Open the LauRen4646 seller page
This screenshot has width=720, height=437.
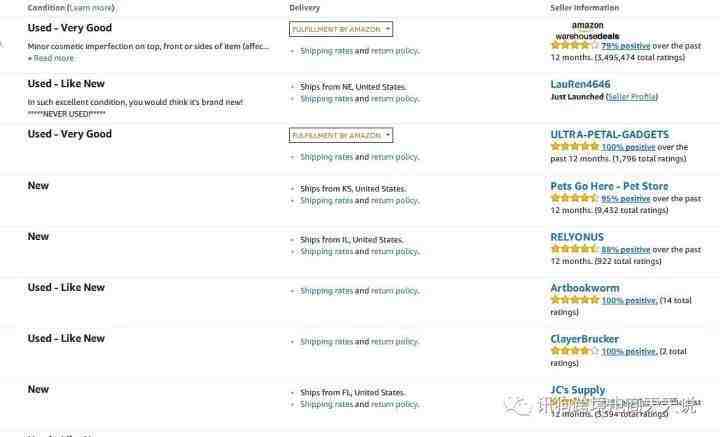[580, 84]
